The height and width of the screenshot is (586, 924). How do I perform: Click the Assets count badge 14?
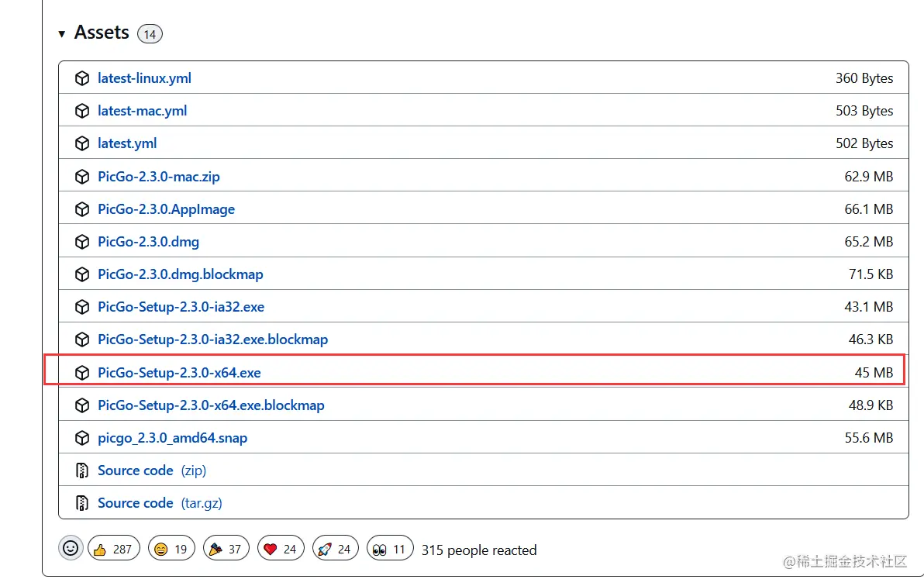(150, 34)
